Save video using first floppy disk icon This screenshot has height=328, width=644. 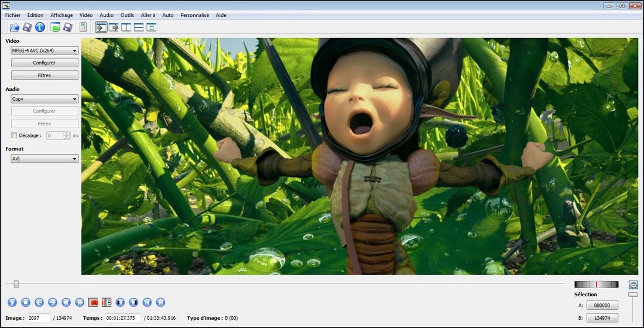pos(27,27)
